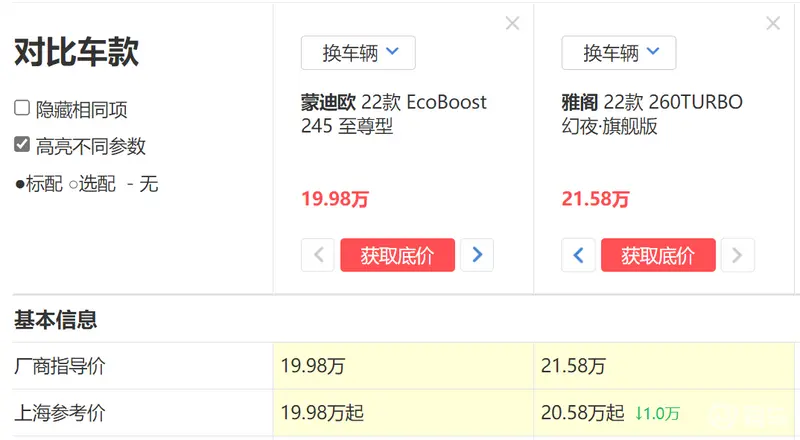Open the 换车辆 dropdown above Mondeo
Image resolution: width=800 pixels, height=440 pixels.
[x=358, y=53]
